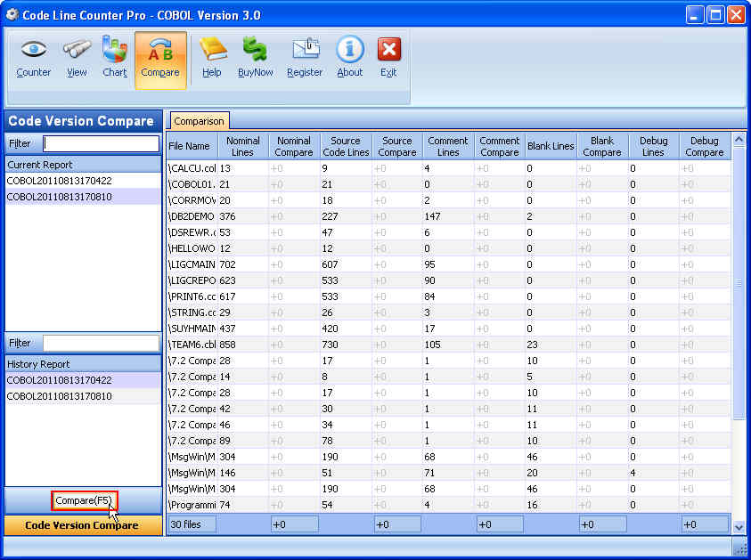Click the Exit toolbar icon
This screenshot has height=560, width=751.
388,59
